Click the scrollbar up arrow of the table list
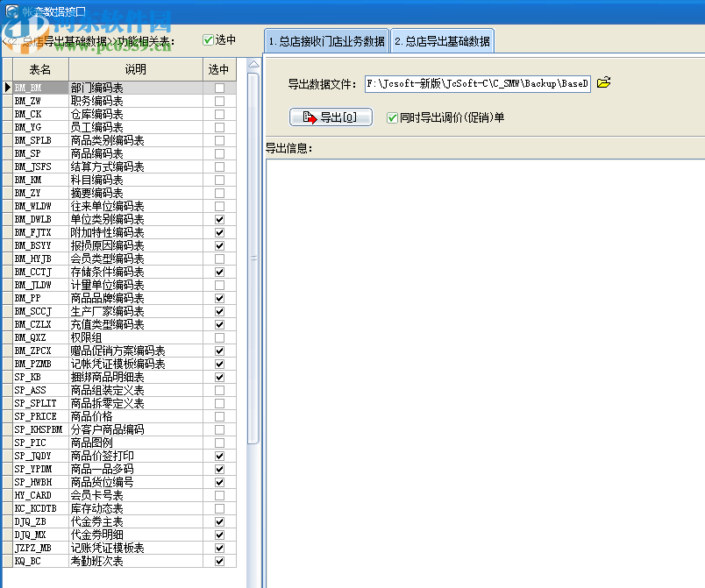The height and width of the screenshot is (588, 705). [253, 64]
